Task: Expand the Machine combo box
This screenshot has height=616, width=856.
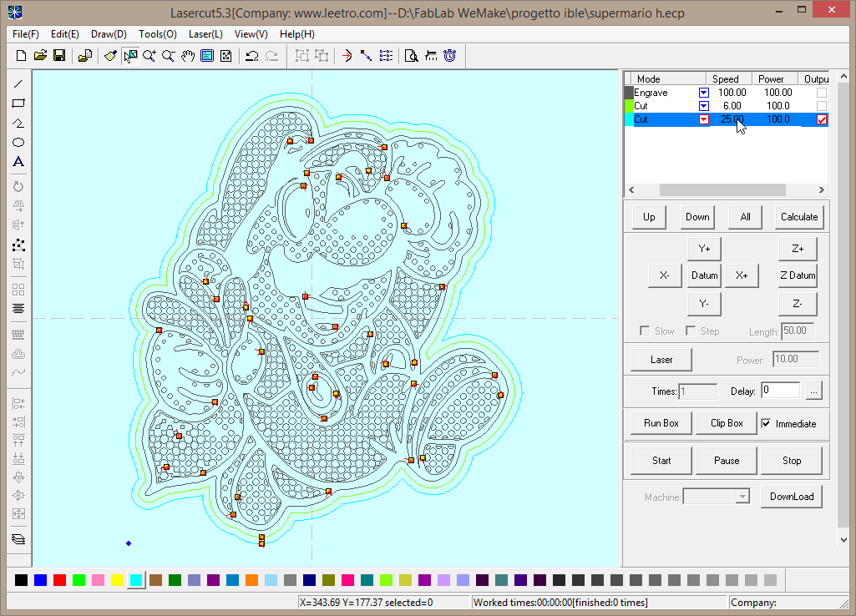Action: tap(742, 497)
